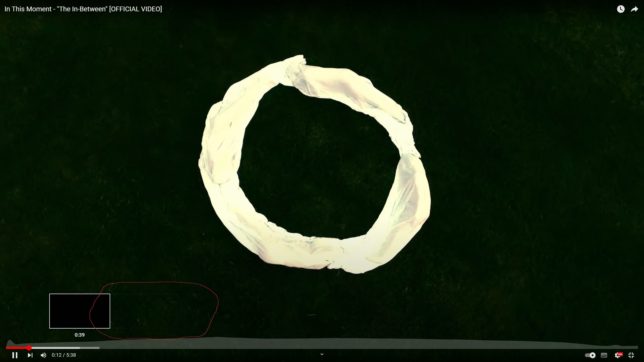Expand the downward chevron below the progress bar

322,354
